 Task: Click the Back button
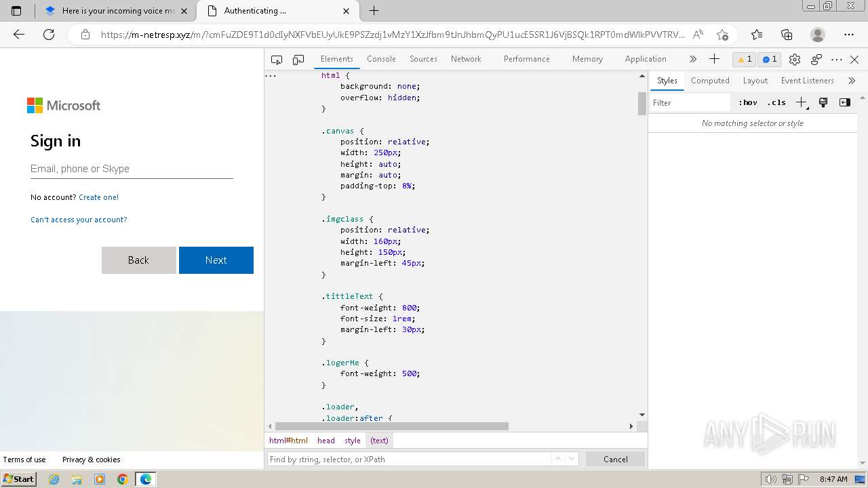(138, 260)
